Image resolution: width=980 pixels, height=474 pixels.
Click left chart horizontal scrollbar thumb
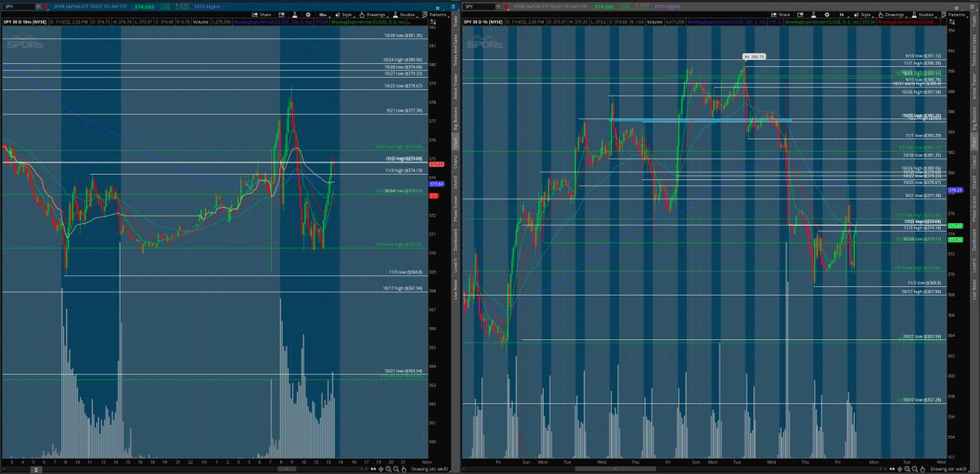click(x=287, y=469)
